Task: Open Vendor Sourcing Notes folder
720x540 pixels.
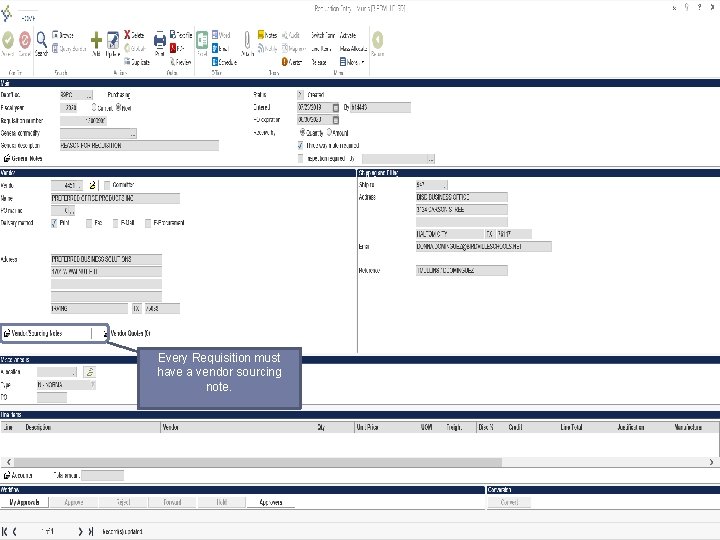Action: pyautogui.click(x=7, y=333)
